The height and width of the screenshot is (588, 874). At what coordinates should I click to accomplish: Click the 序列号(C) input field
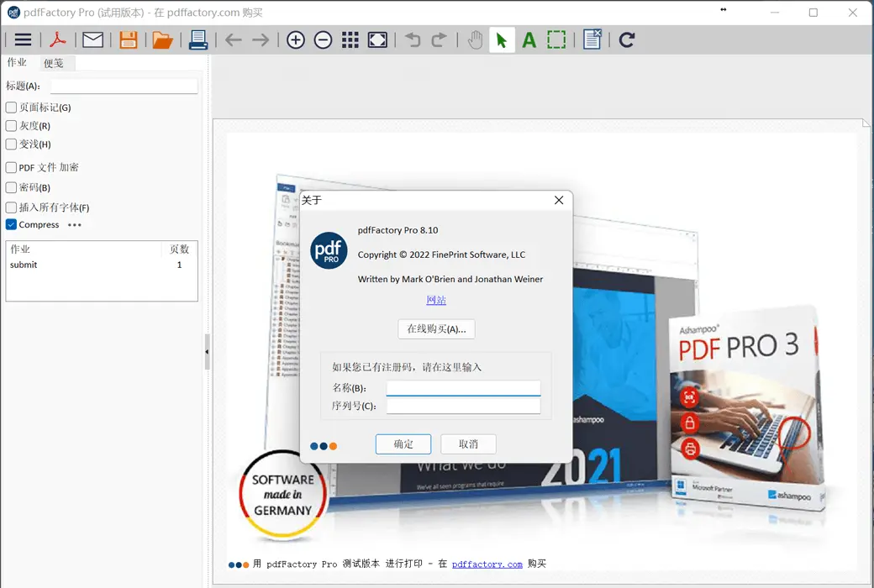[x=463, y=406]
